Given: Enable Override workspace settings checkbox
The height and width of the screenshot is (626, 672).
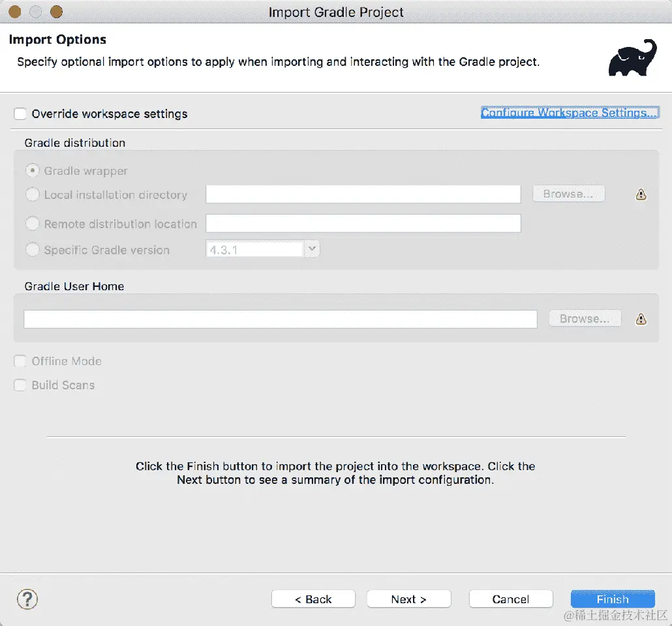Looking at the screenshot, I should (x=20, y=114).
